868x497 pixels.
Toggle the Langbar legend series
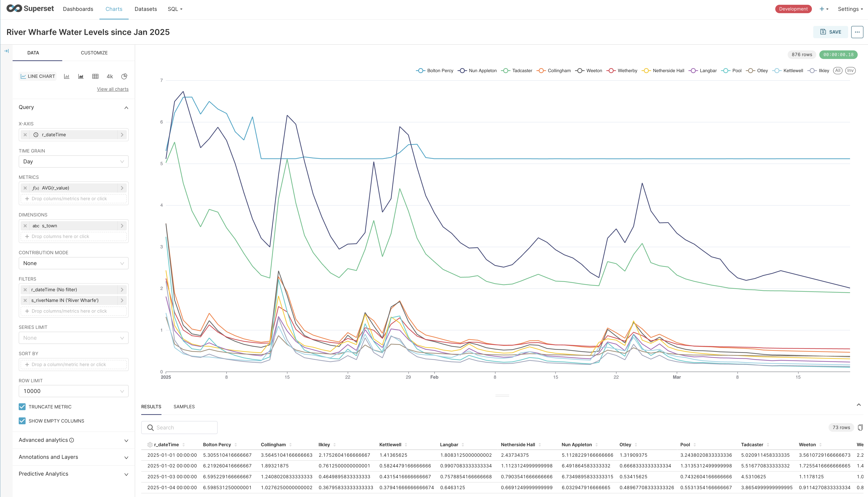pos(703,71)
